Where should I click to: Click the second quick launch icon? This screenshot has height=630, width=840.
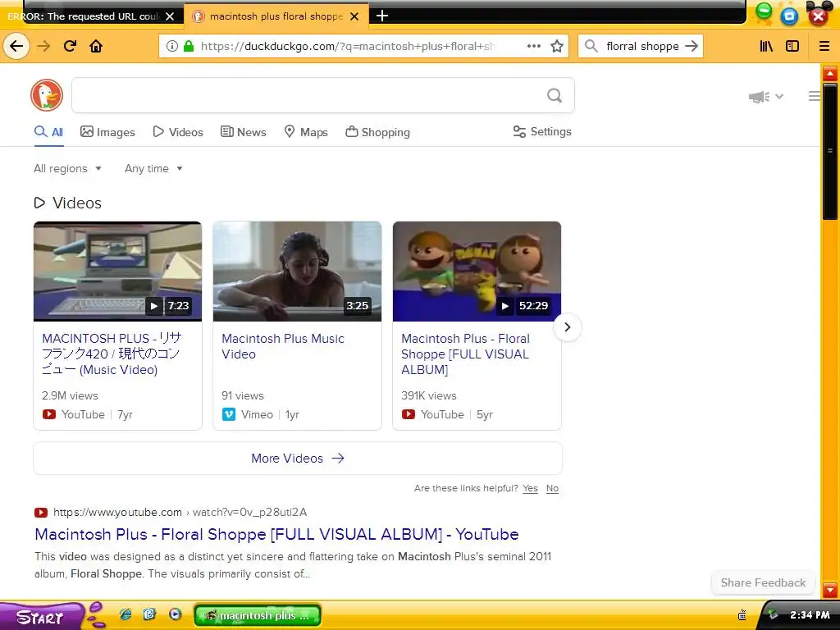pos(149,614)
